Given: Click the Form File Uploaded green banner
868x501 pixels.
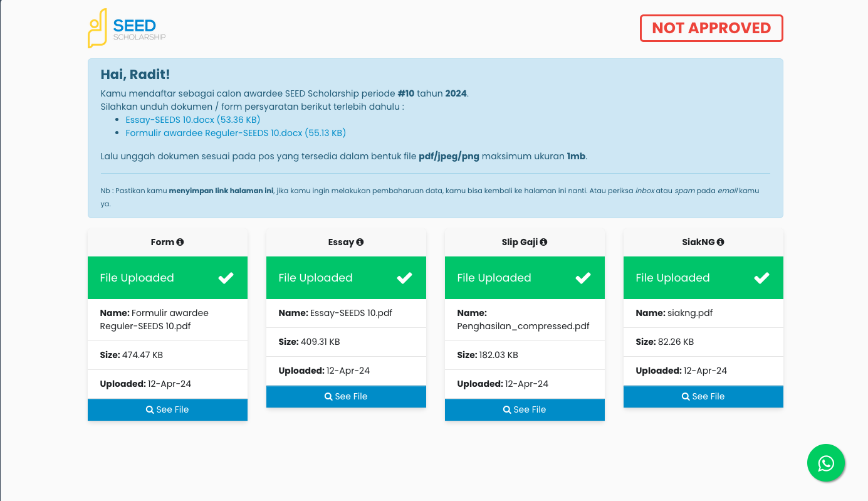Looking at the screenshot, I should 167,278.
